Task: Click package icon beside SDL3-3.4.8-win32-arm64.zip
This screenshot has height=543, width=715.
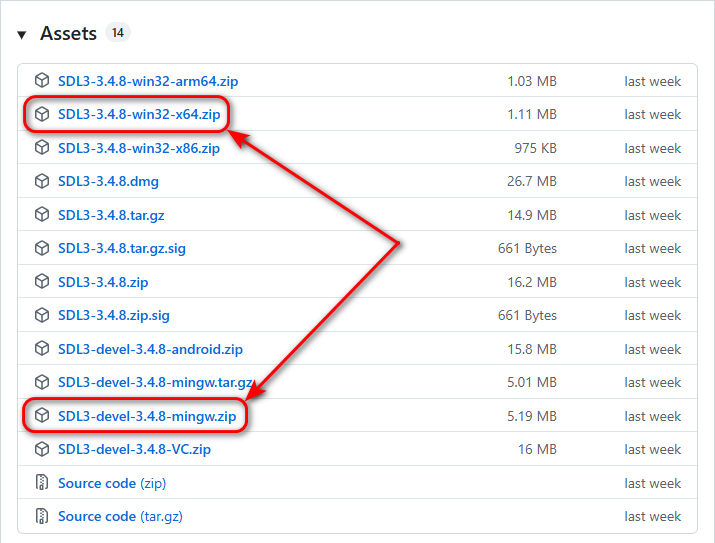Action: coord(42,80)
